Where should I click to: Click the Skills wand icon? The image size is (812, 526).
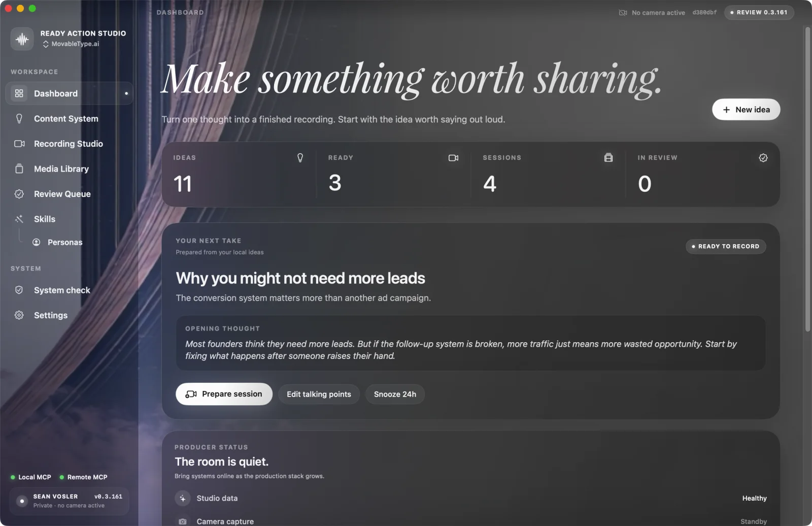coord(19,219)
